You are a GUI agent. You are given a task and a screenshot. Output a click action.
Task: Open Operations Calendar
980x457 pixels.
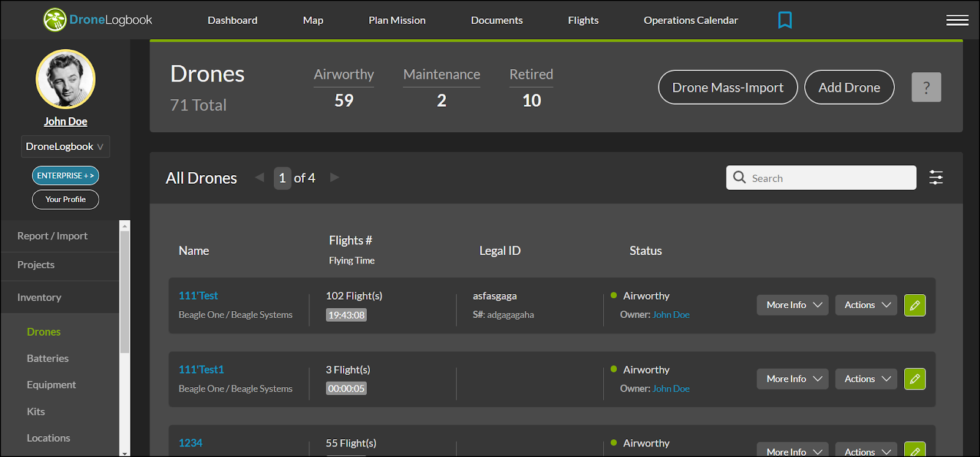pyautogui.click(x=691, y=20)
